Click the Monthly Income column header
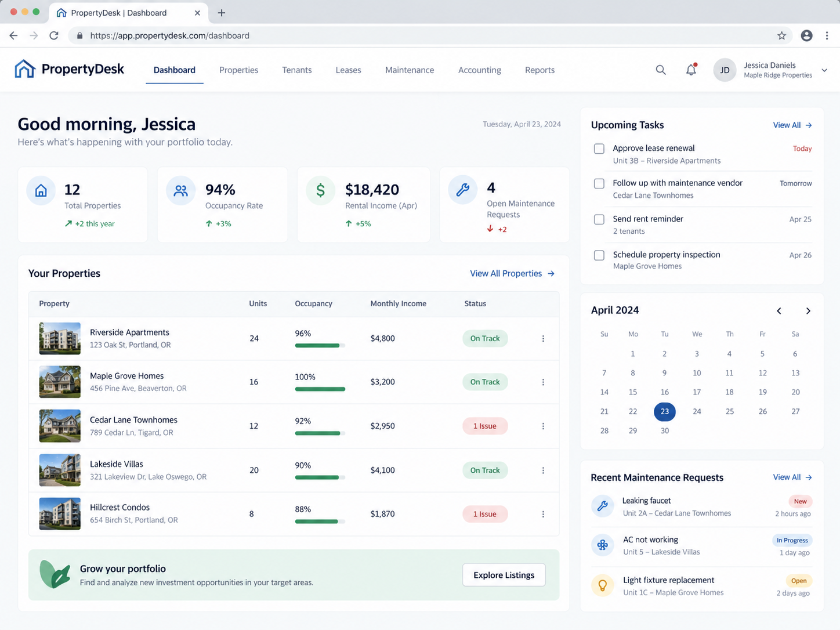 (x=399, y=304)
